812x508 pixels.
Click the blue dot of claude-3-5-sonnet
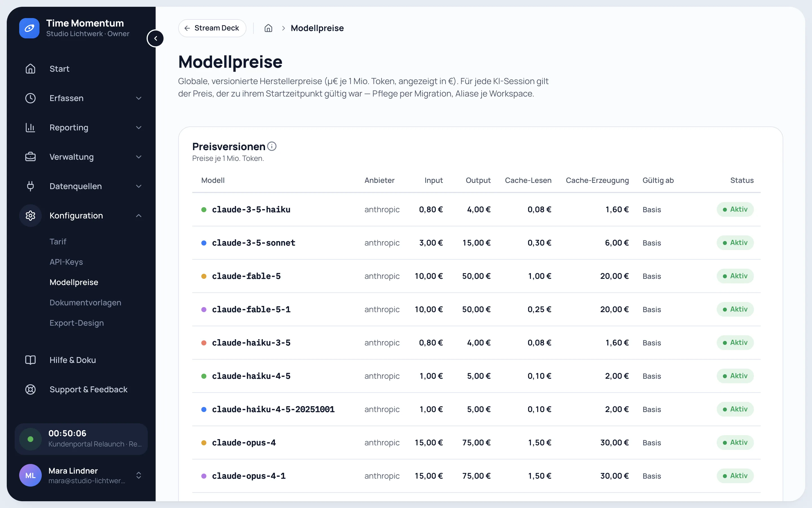(x=204, y=243)
